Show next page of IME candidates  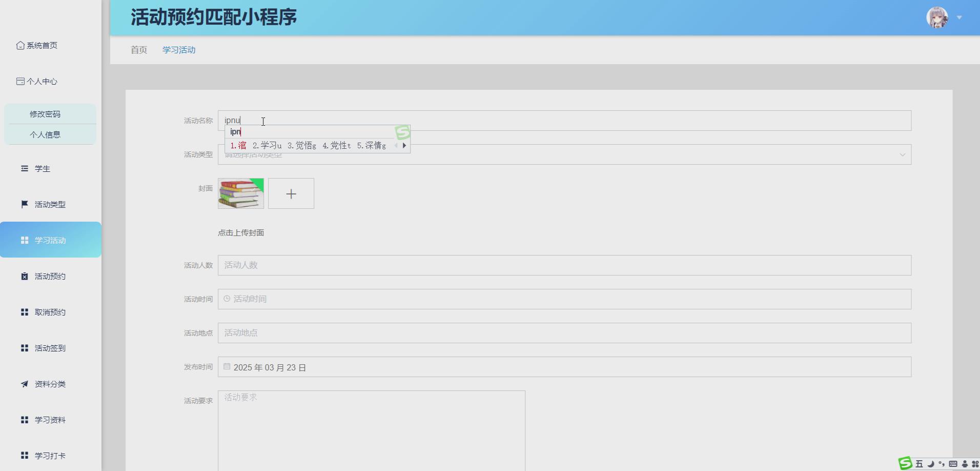[404, 145]
